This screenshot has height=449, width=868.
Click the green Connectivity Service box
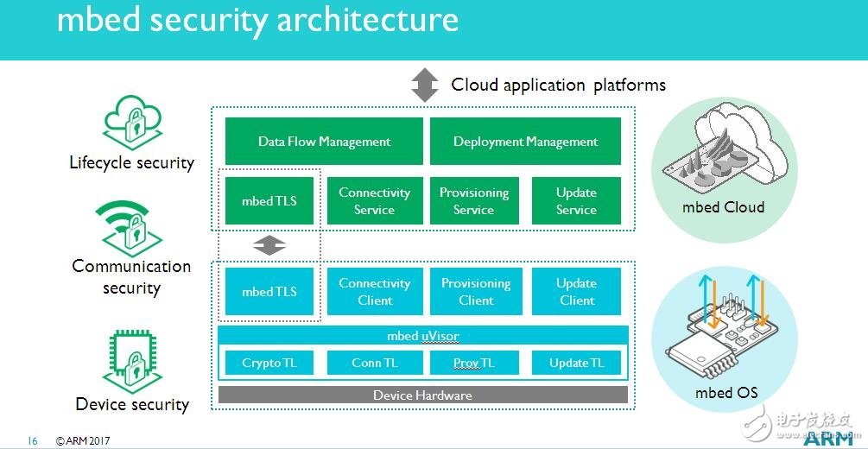(x=374, y=201)
